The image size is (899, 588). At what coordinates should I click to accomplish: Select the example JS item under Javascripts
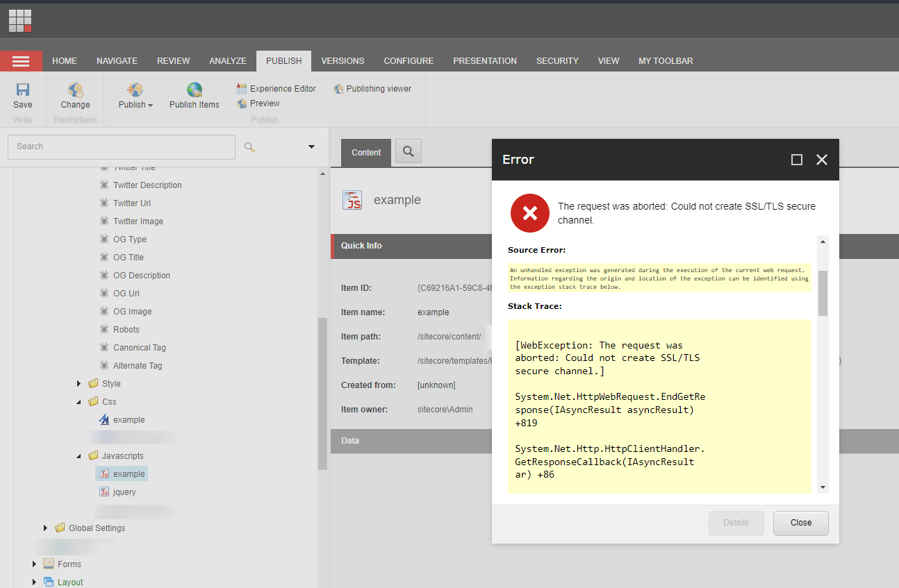click(122, 474)
